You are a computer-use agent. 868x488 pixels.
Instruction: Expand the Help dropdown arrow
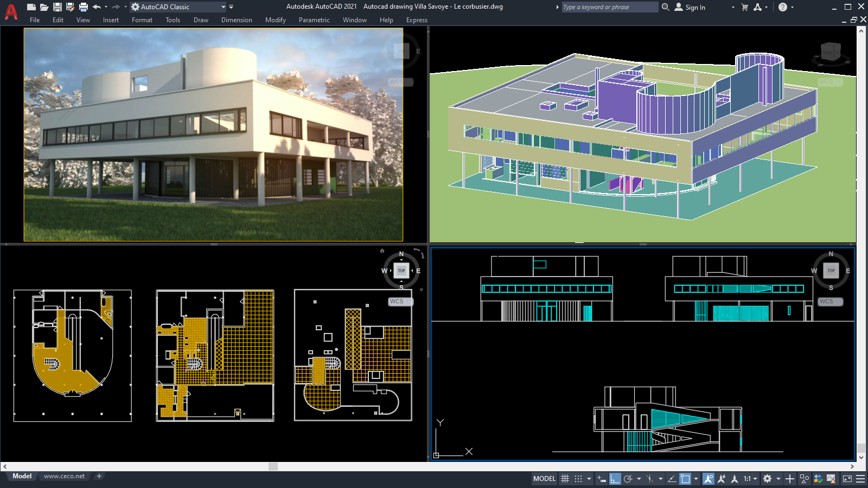[792, 7]
